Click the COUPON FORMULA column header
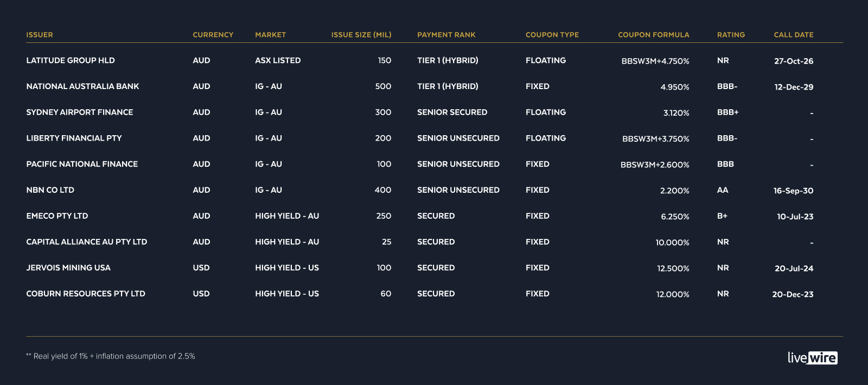The height and width of the screenshot is (385, 868). 653,35
